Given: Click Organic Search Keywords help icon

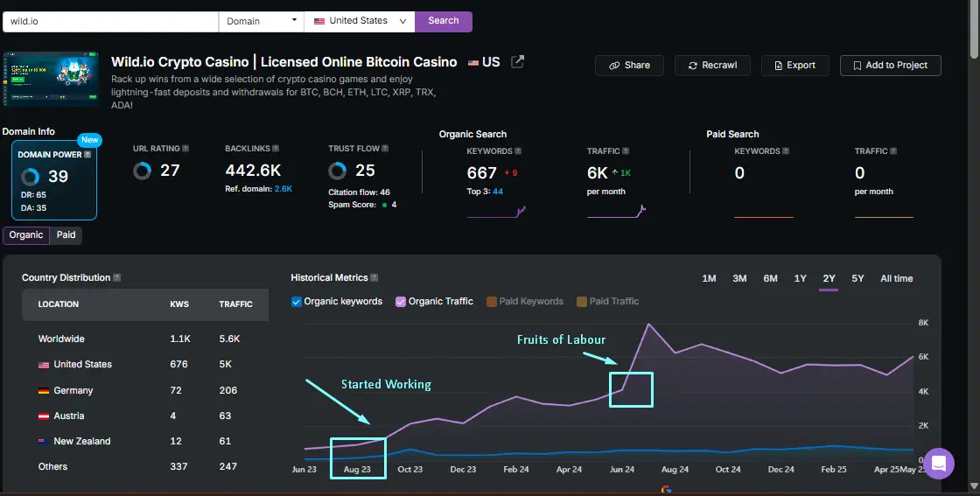Looking at the screenshot, I should (518, 151).
